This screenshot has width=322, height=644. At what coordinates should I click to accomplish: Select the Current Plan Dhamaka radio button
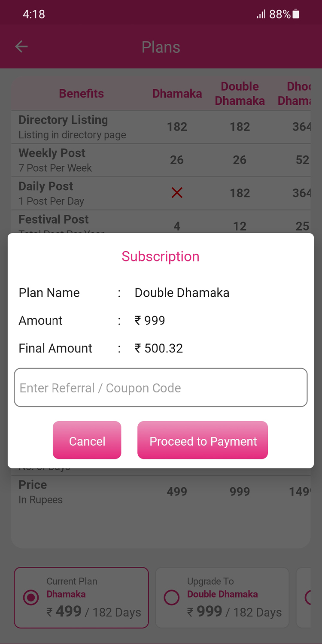click(x=31, y=597)
